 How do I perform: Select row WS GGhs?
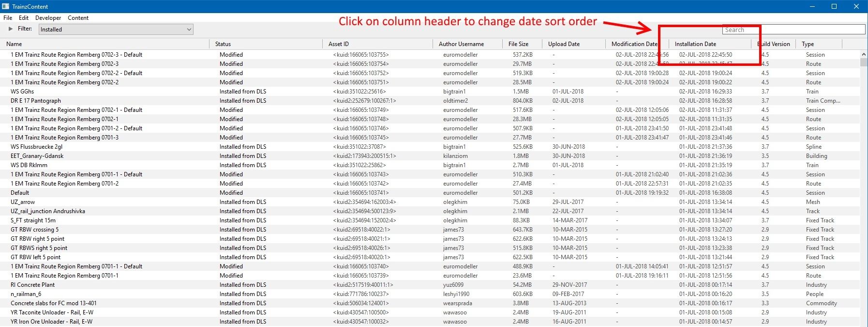coord(431,92)
